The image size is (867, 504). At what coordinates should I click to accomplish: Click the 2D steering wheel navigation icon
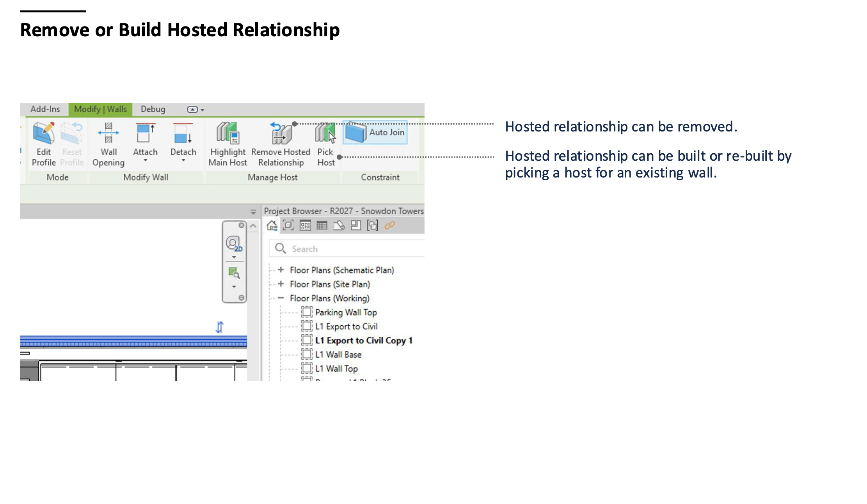234,244
